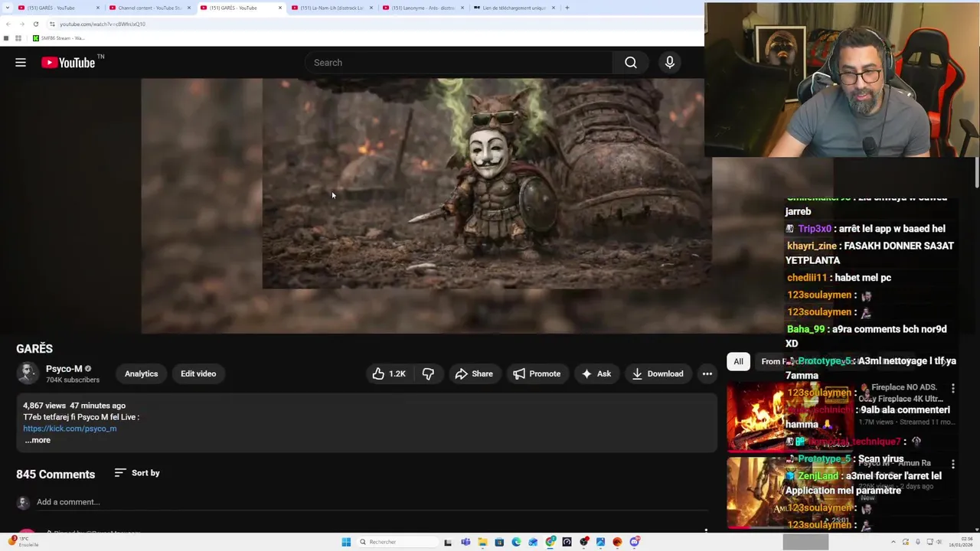Open the Windows Start menu
Screen dimensions: 980x551
[x=346, y=542]
